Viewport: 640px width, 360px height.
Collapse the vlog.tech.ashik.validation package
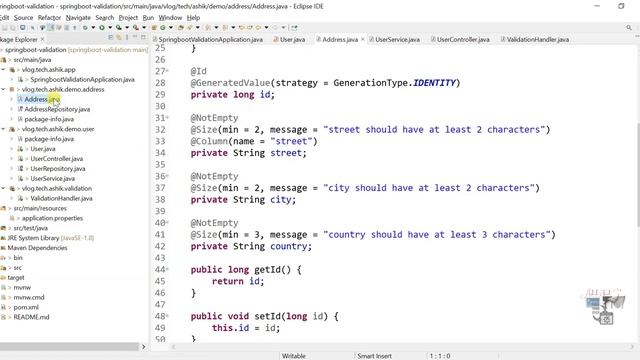[x=3, y=189]
